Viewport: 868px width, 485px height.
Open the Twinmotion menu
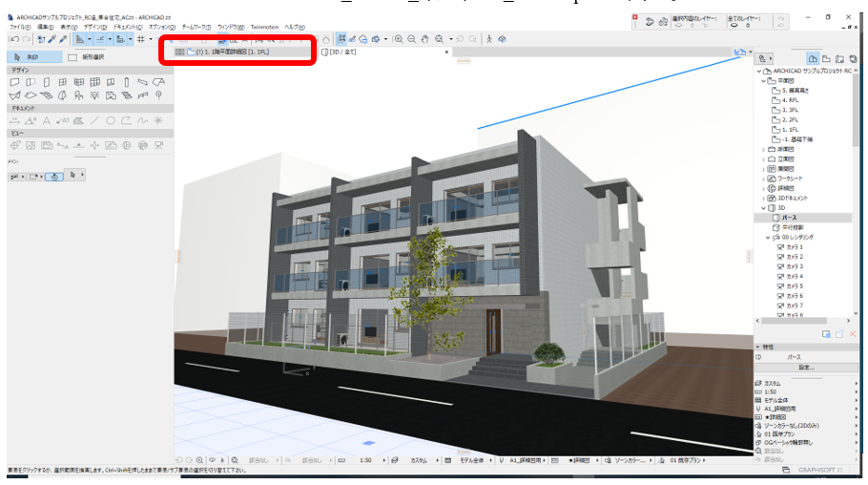(x=264, y=27)
